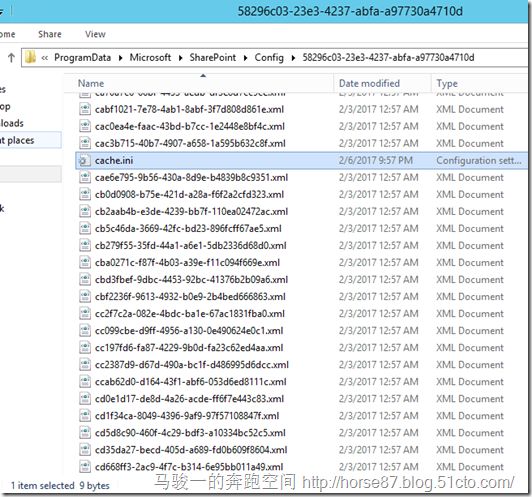Click date modified of cd1f34ca-8049-4396-9af9-97f57108847f.xml
The width and height of the screenshot is (532, 497).
[x=378, y=416]
